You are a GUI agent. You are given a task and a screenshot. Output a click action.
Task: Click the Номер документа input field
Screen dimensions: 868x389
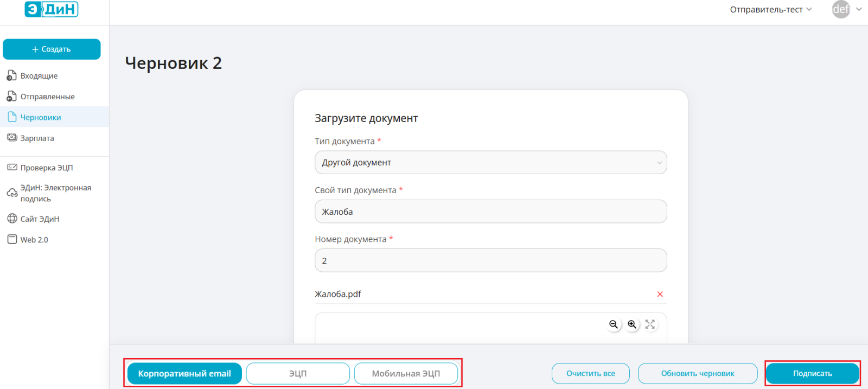tap(490, 260)
